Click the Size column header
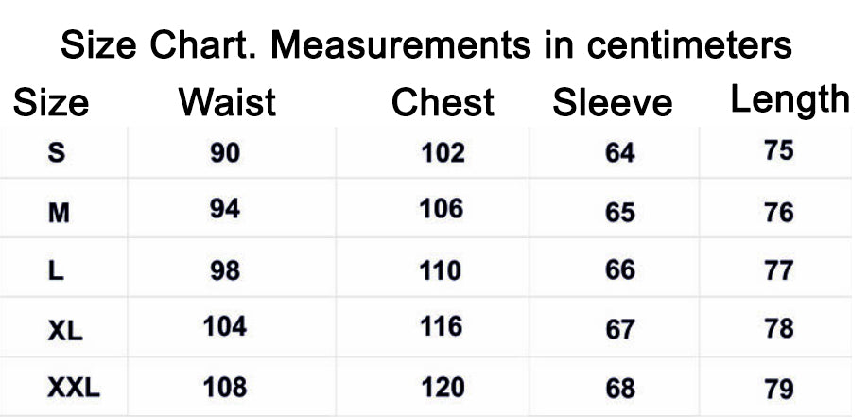Screen dimensions: 868x417 (x=51, y=103)
